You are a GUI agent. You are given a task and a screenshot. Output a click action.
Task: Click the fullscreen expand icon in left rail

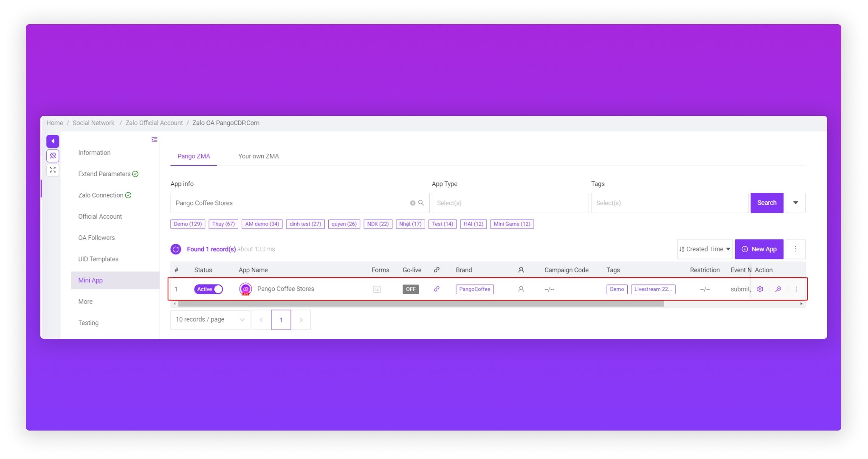click(x=53, y=170)
